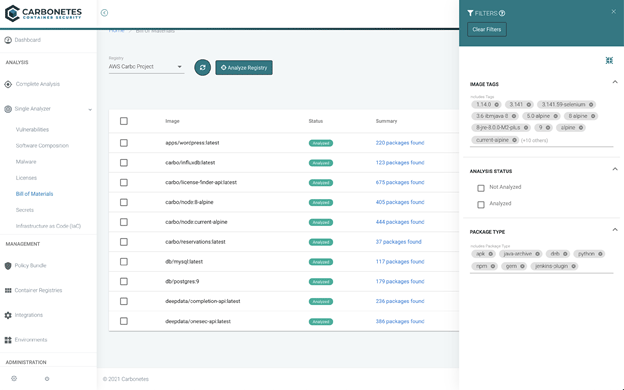This screenshot has width=624, height=390.
Task: Select Bill of Materials in sidebar
Action: click(x=34, y=194)
